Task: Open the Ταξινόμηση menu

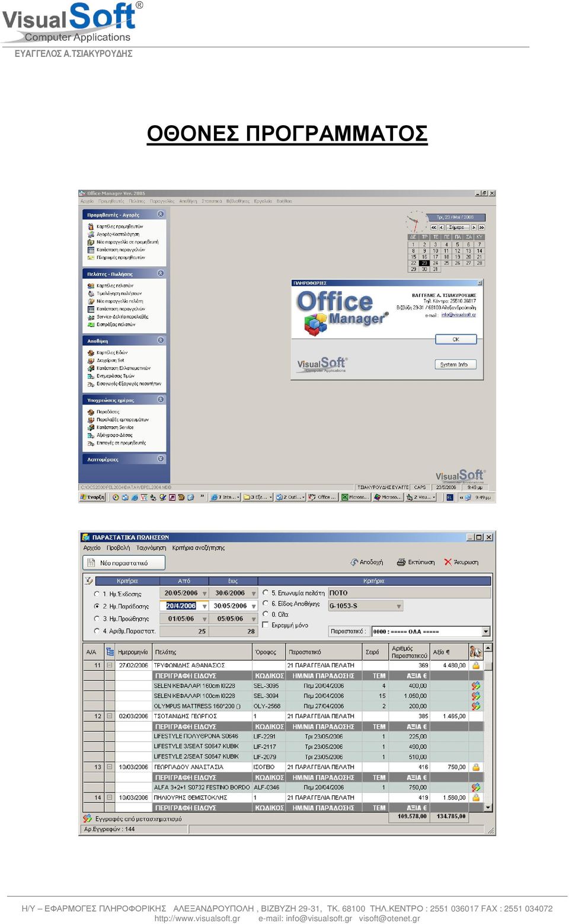Action: tap(151, 548)
